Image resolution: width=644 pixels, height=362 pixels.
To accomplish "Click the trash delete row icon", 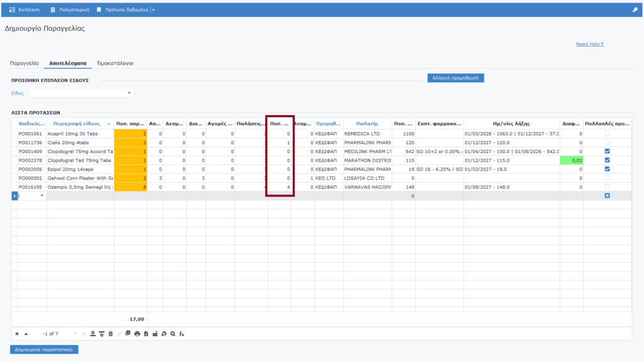I will [x=111, y=334].
